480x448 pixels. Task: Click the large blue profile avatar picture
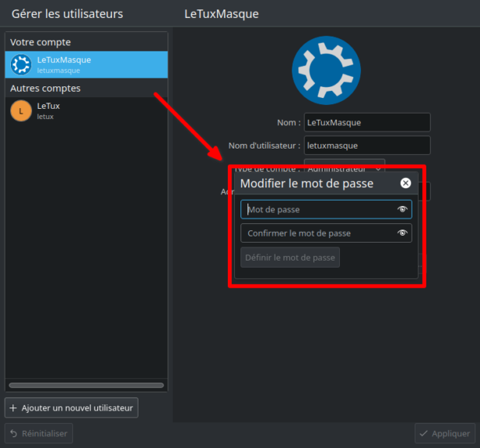pyautogui.click(x=326, y=71)
